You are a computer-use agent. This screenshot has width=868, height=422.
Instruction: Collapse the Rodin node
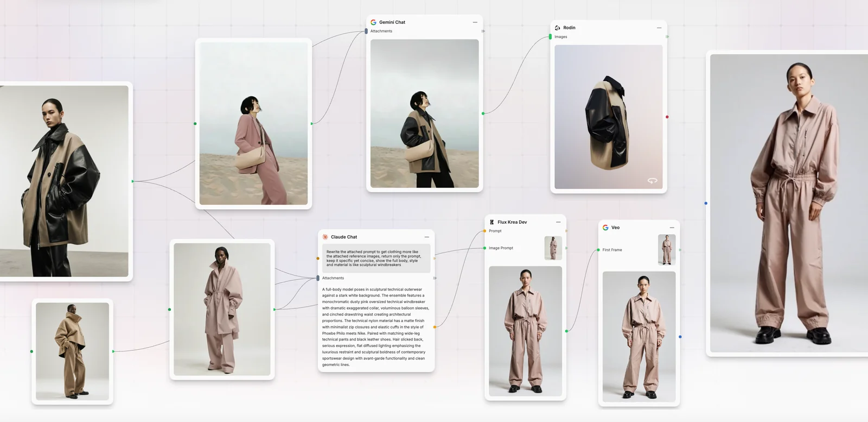tap(659, 28)
